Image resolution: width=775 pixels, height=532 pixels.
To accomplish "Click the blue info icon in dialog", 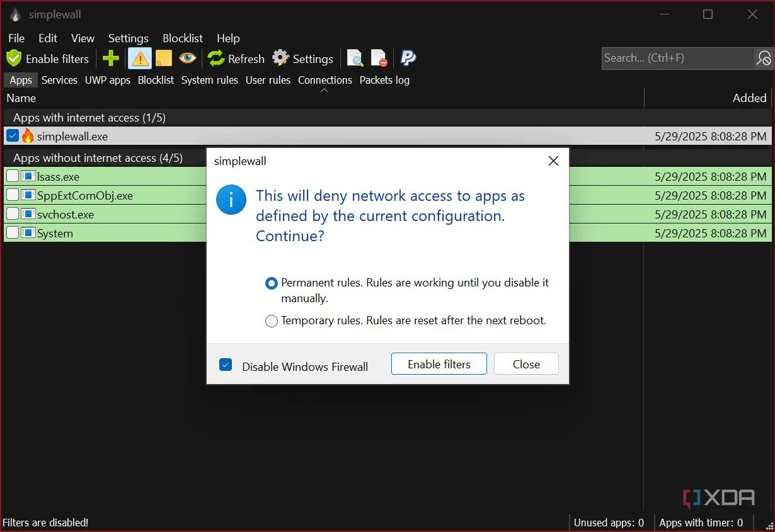I will coord(231,200).
